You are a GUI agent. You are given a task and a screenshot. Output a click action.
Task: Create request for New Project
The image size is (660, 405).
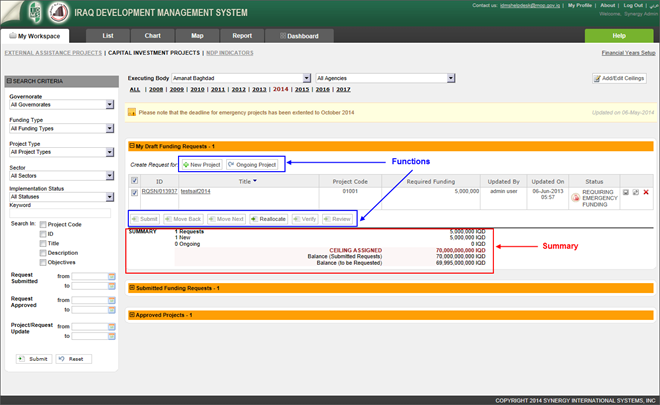pos(202,165)
